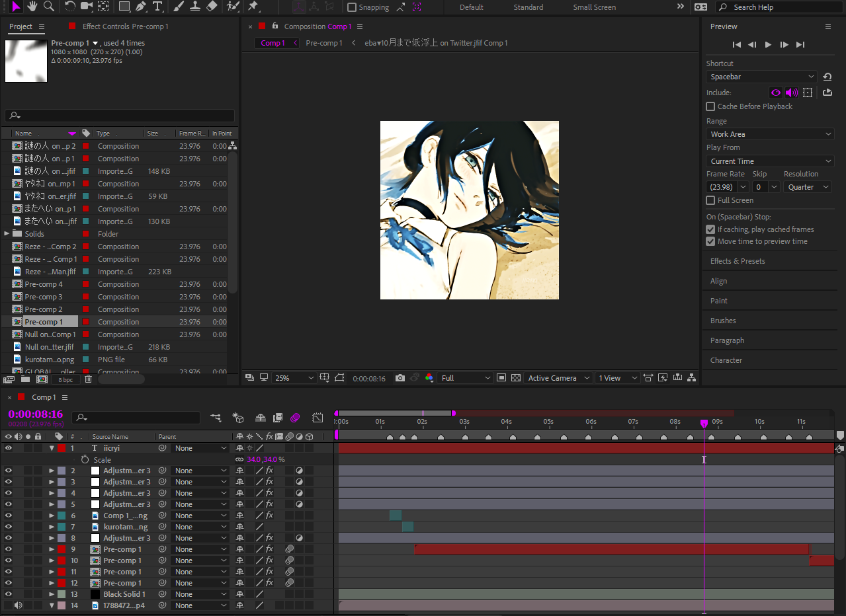Create a new folder in the Project panel
Screen dimensions: 846x616
(25, 379)
